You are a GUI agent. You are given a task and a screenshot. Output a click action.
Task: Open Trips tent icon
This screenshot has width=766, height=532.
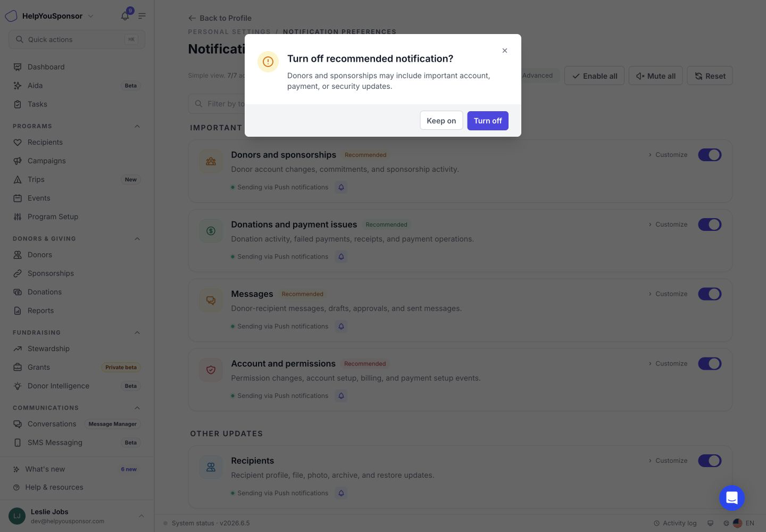coord(18,180)
